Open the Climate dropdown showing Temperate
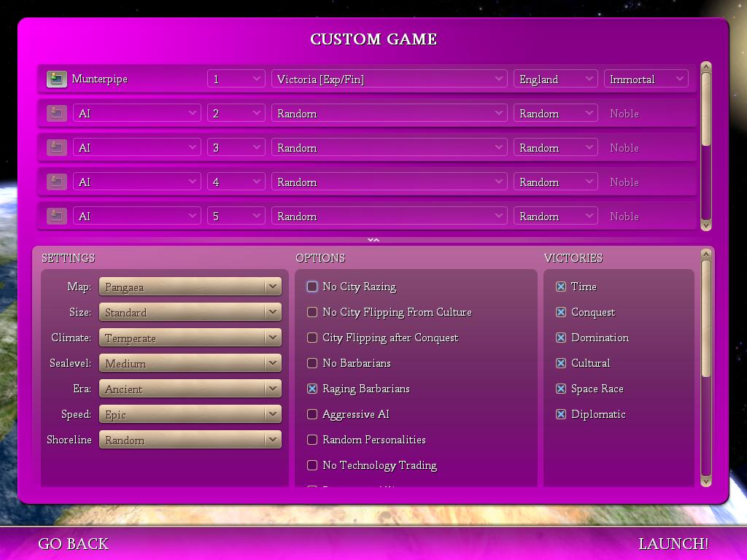The image size is (747, 560). click(190, 338)
